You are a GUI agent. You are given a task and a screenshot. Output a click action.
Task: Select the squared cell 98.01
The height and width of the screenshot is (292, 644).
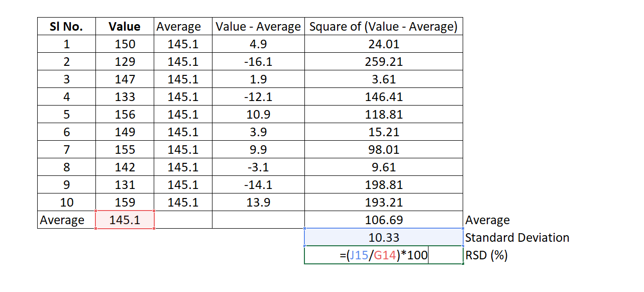pos(383,149)
